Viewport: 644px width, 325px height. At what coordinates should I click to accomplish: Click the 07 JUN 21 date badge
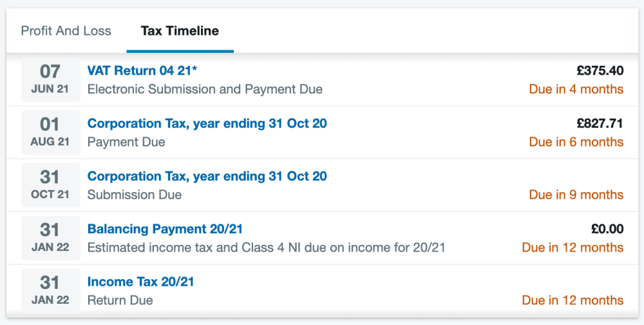pyautogui.click(x=50, y=79)
